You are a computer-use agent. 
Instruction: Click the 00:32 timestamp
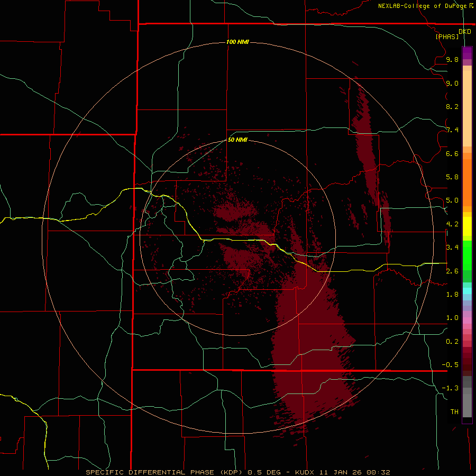(378, 472)
